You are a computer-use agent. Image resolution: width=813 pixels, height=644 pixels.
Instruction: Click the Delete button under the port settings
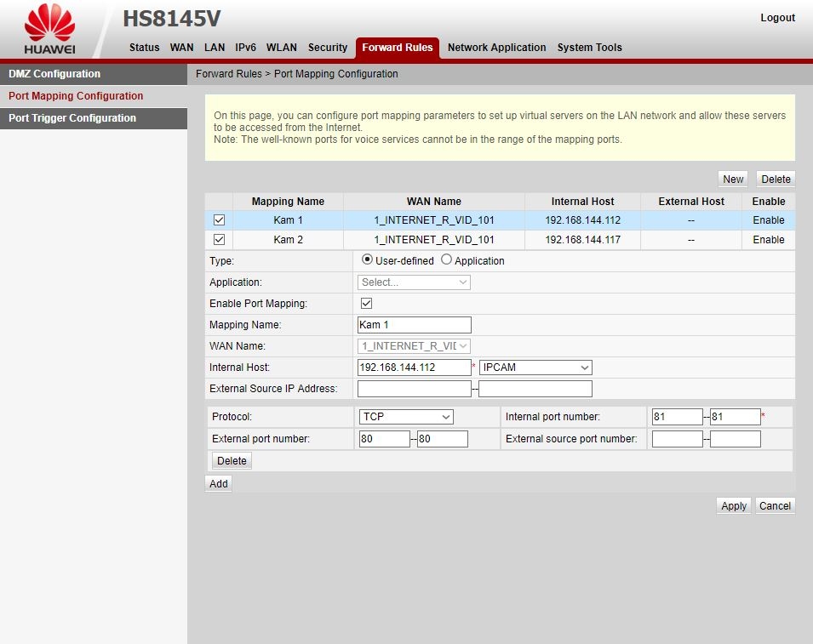[x=232, y=460]
